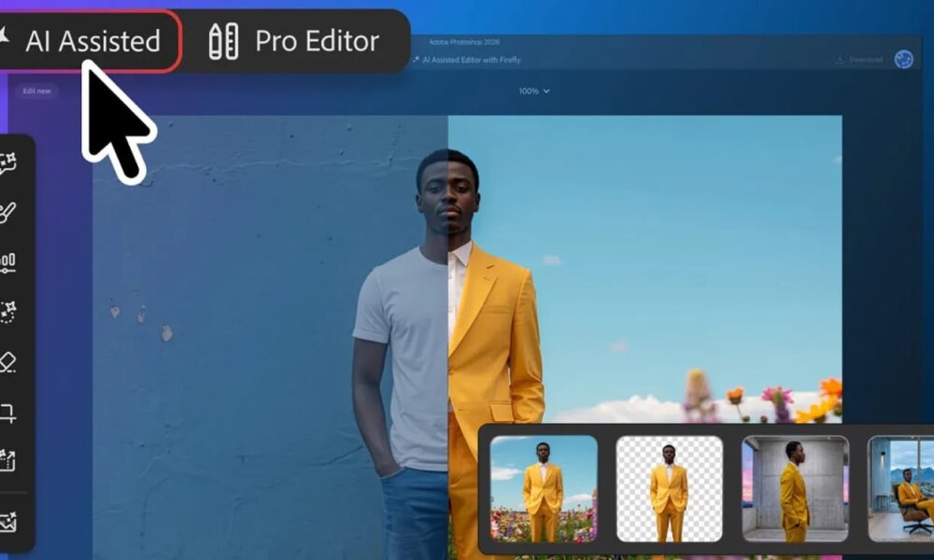This screenshot has width=934, height=560.
Task: Choose the transparent background thumbnail
Action: click(669, 488)
